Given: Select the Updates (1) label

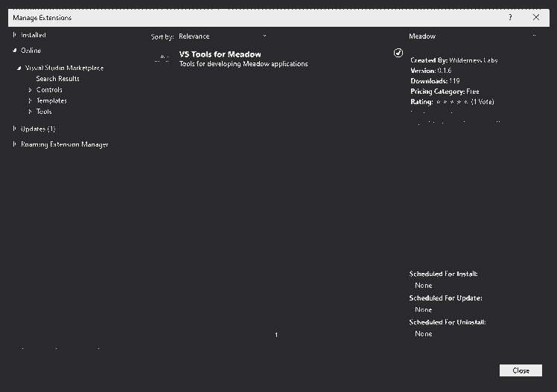Looking at the screenshot, I should [x=38, y=129].
